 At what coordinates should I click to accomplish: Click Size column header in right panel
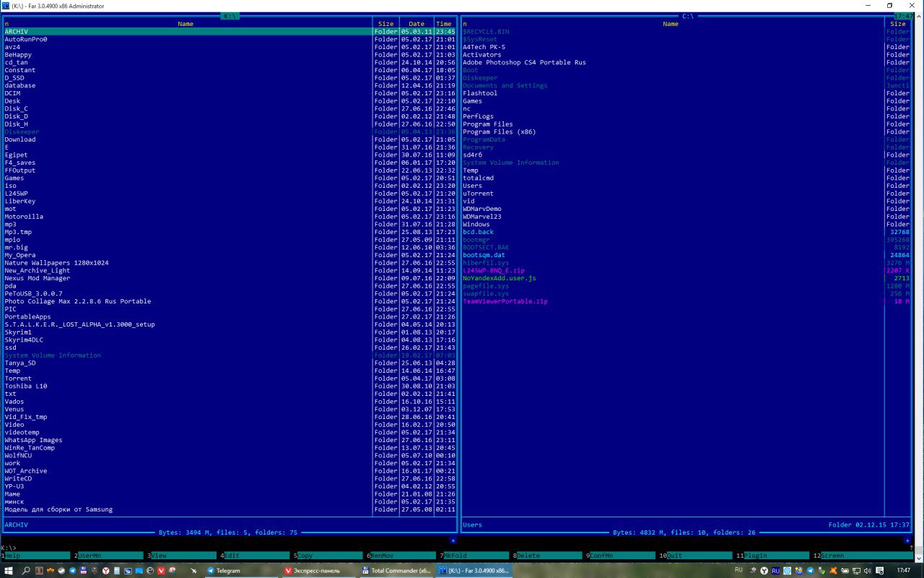[x=898, y=24]
